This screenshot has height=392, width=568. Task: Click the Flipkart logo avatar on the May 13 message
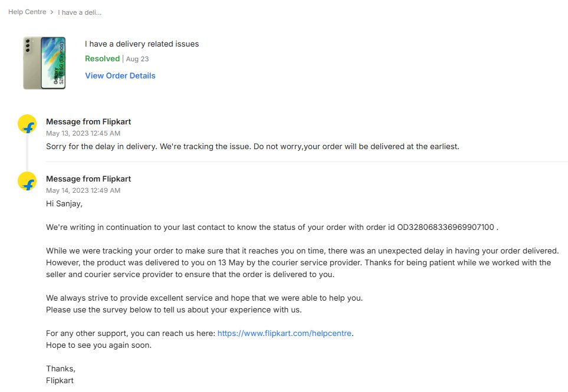(x=27, y=124)
